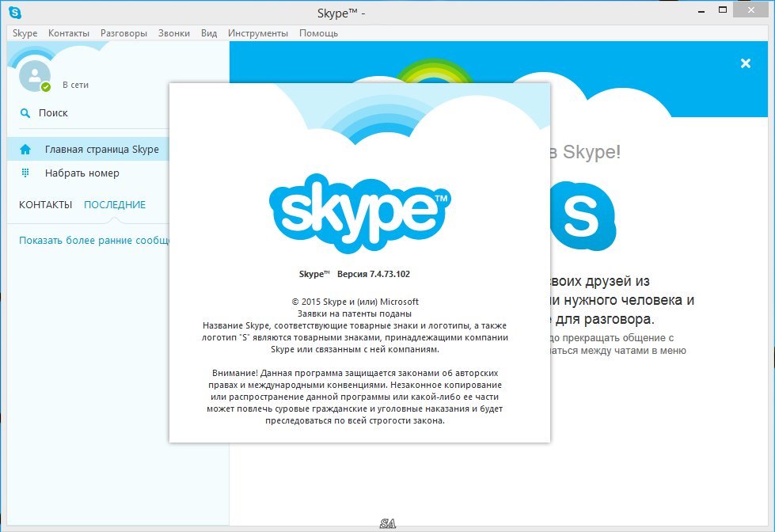Click the dial pad icon
The width and height of the screenshot is (775, 532).
(25, 173)
